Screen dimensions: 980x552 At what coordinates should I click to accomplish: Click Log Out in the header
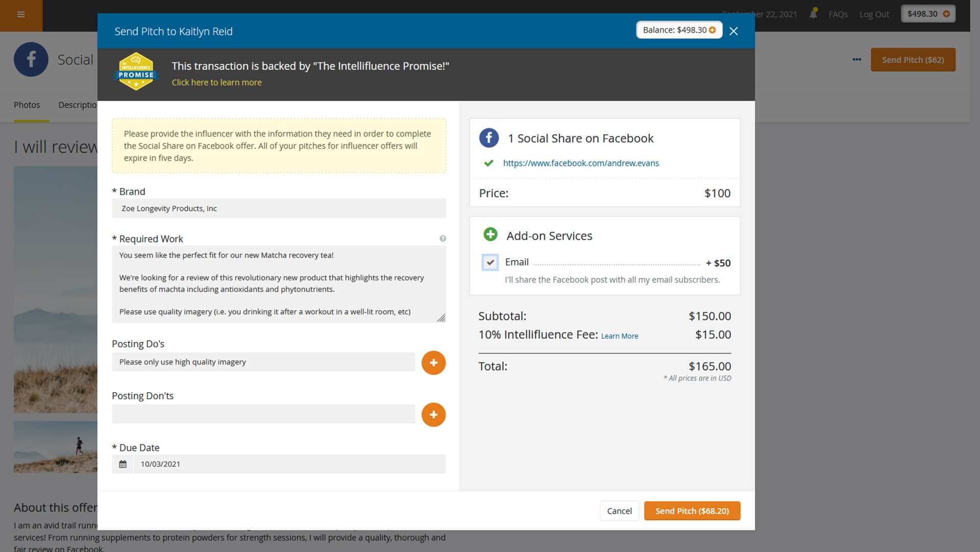click(874, 14)
